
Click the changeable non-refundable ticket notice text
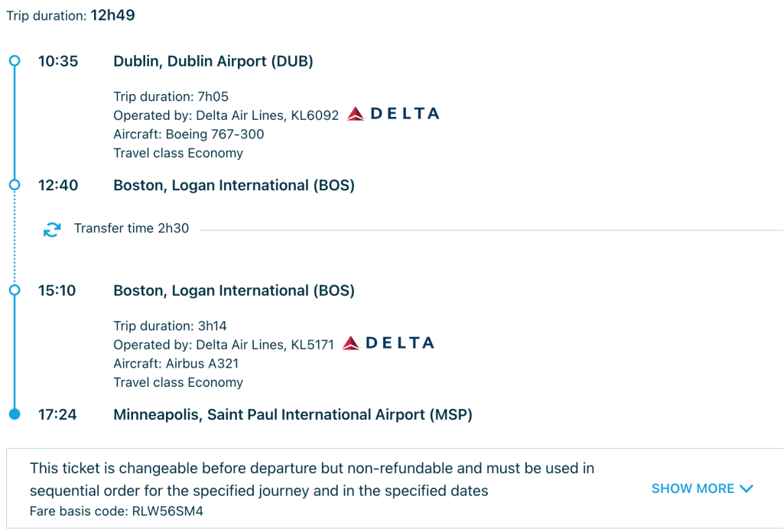312,479
